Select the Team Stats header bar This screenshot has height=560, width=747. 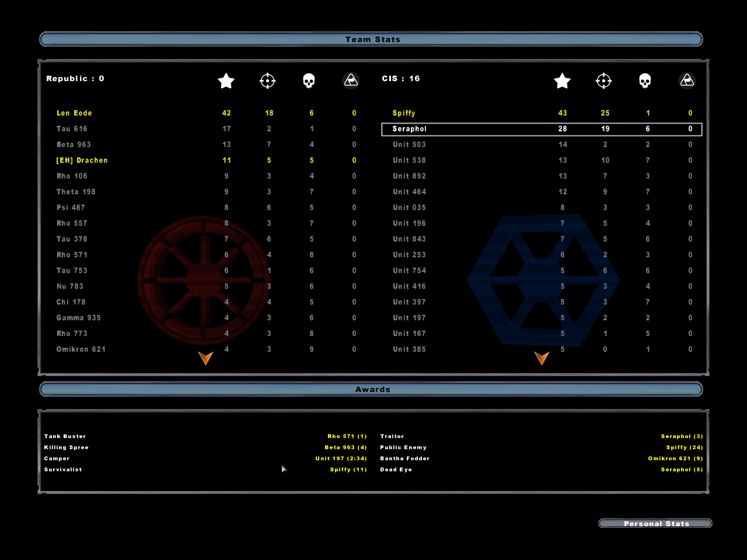click(x=371, y=39)
